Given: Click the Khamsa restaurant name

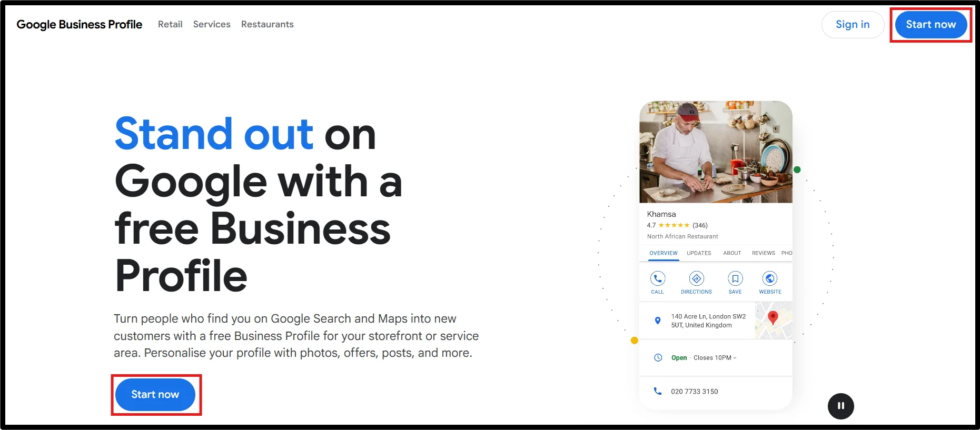Looking at the screenshot, I should [x=661, y=214].
